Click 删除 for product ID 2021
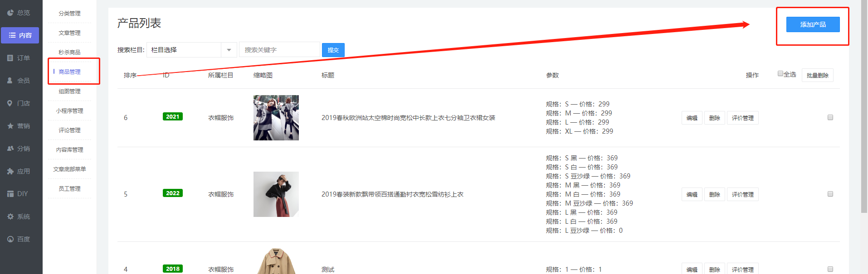This screenshot has width=868, height=274. (x=715, y=118)
